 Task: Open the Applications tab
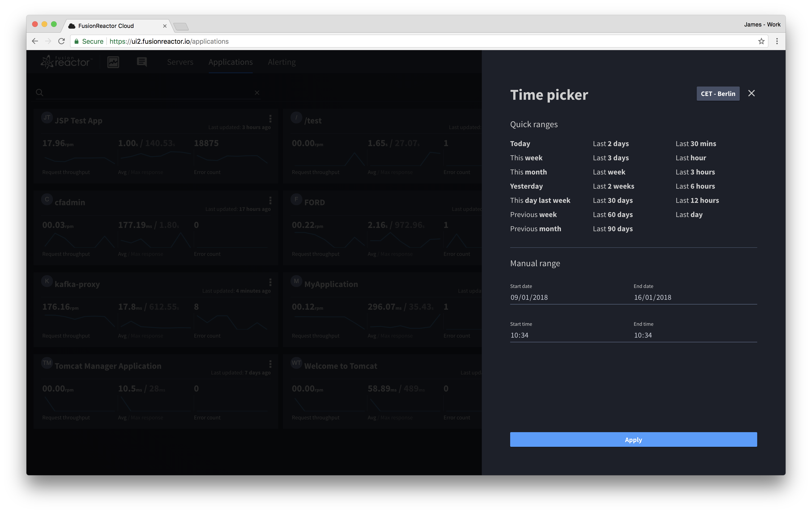point(230,62)
